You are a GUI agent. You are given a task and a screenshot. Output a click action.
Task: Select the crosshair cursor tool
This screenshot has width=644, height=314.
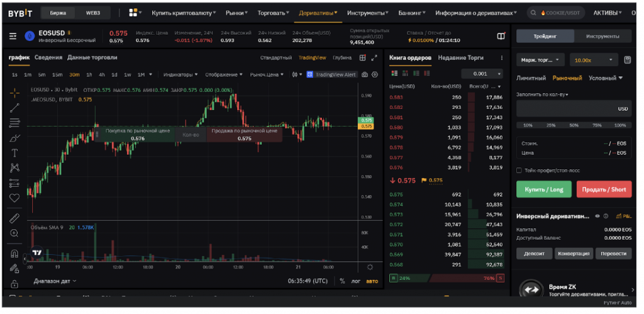pyautogui.click(x=15, y=93)
